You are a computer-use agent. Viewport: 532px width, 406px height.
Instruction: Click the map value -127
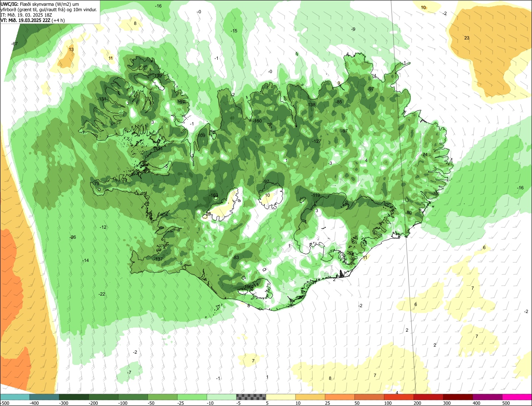(x=317, y=141)
